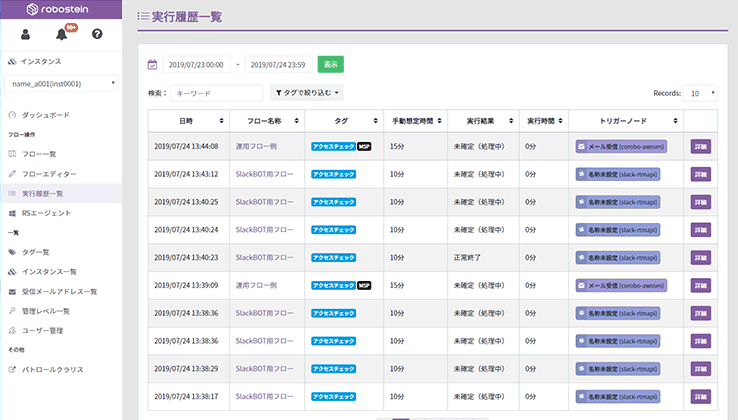This screenshot has height=420, width=738.
Task: Open 運用フロー例 link in 13:39:09 row
Action: coord(257,285)
